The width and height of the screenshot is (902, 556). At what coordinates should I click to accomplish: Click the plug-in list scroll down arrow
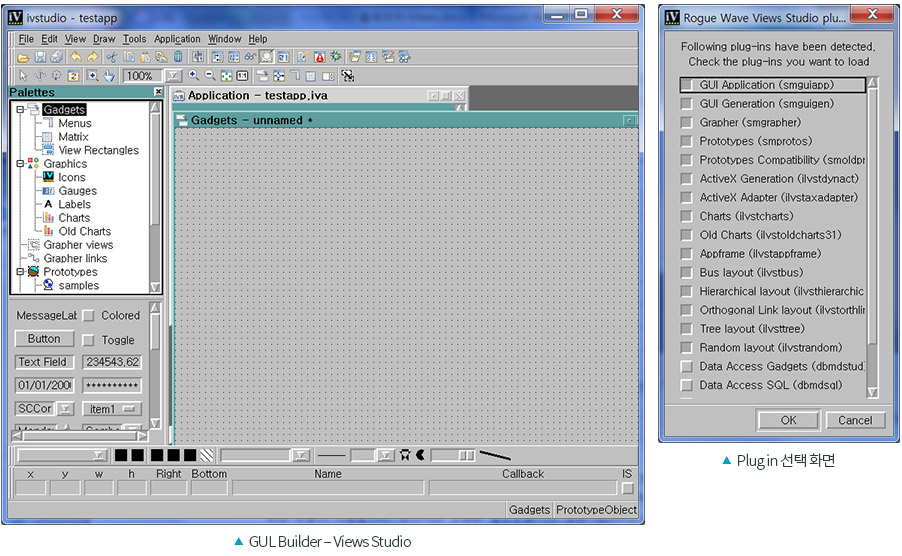pos(872,393)
